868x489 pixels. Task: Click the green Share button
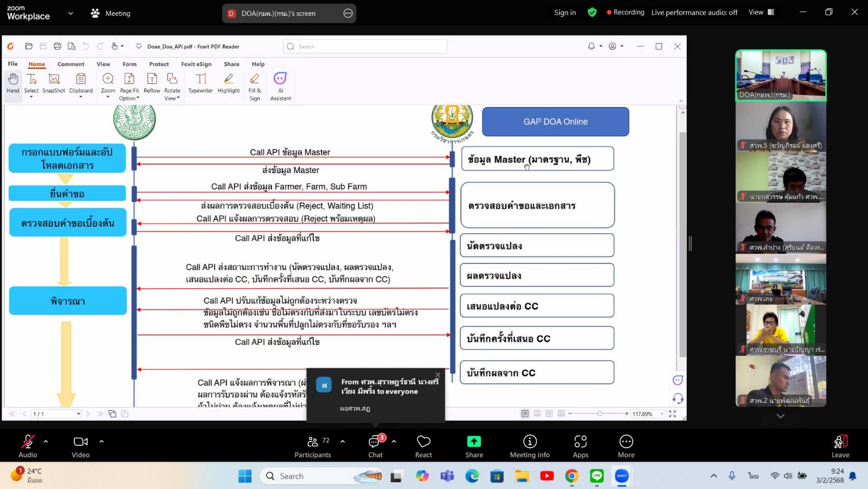tap(474, 446)
